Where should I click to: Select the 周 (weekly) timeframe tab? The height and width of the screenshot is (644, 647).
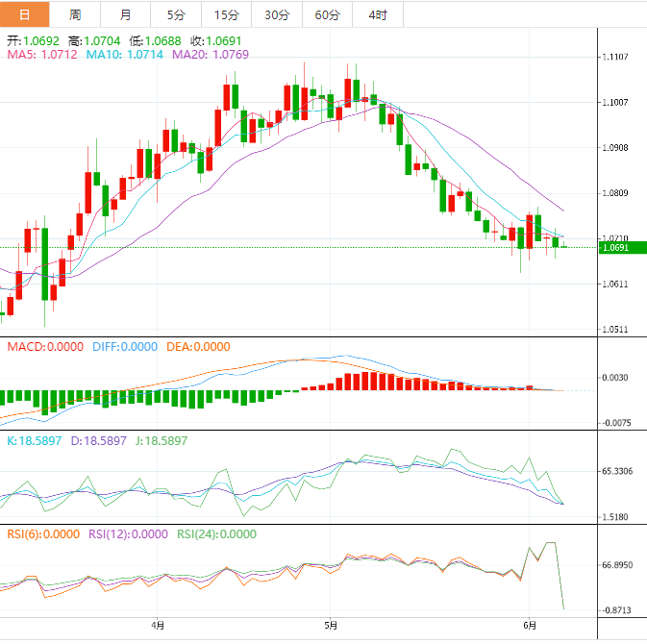pyautogui.click(x=75, y=14)
